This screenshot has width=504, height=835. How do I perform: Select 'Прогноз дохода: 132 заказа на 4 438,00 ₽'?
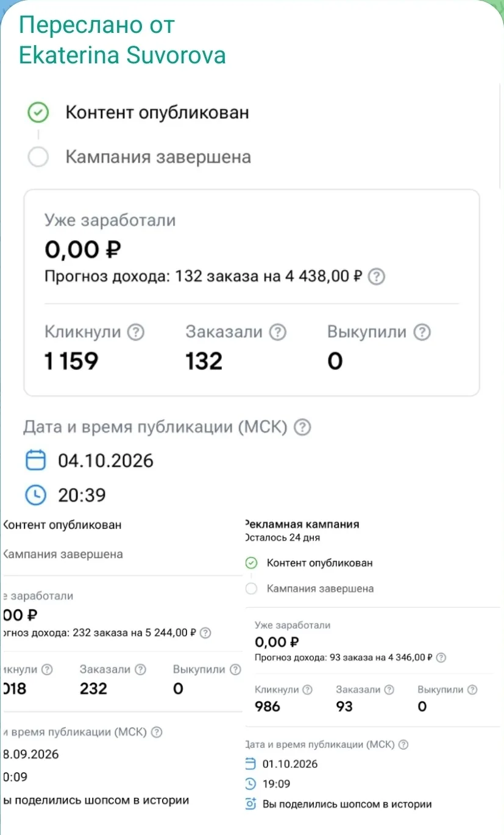point(204,277)
